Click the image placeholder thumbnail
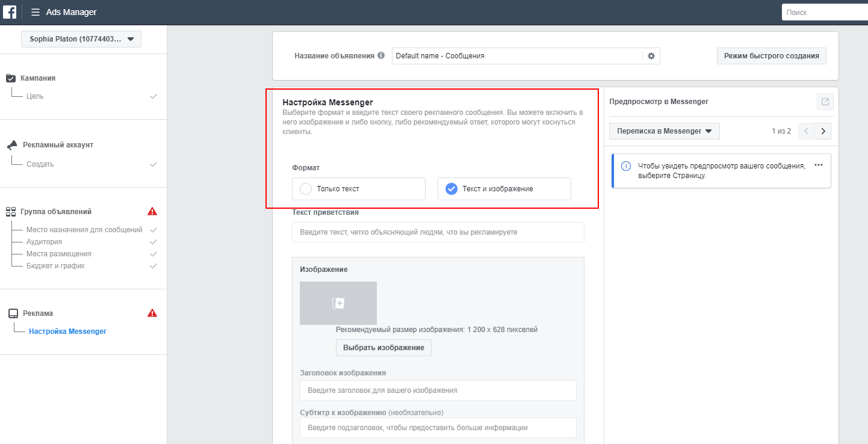 338,303
